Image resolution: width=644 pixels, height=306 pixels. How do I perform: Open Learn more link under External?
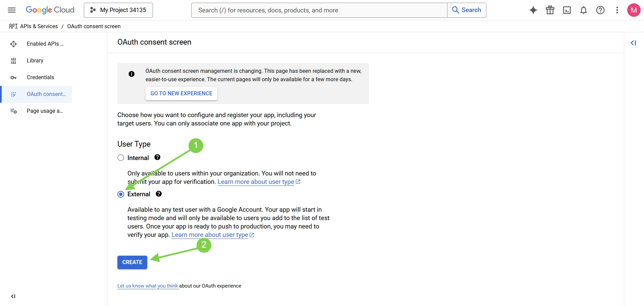(x=213, y=235)
